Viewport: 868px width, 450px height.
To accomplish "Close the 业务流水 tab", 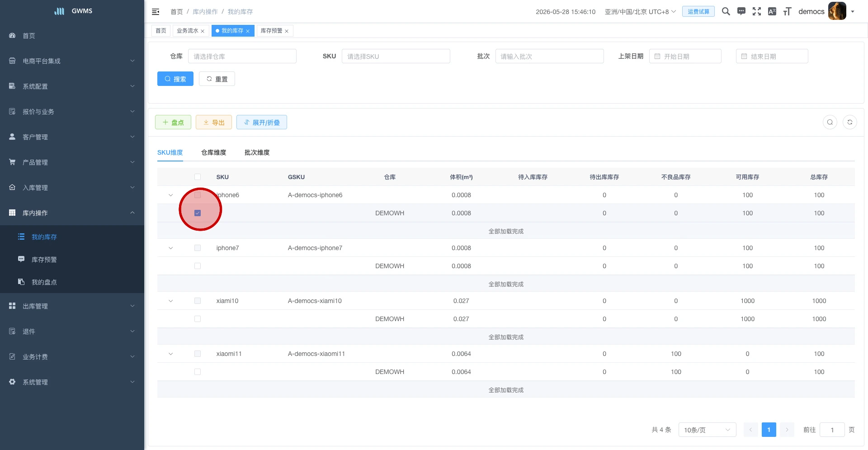I will point(203,31).
